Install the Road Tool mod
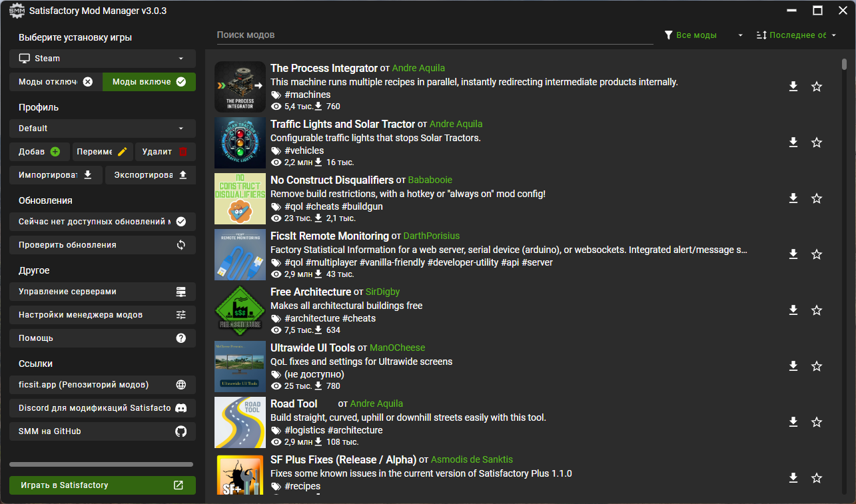Image resolution: width=856 pixels, height=504 pixels. [x=793, y=422]
